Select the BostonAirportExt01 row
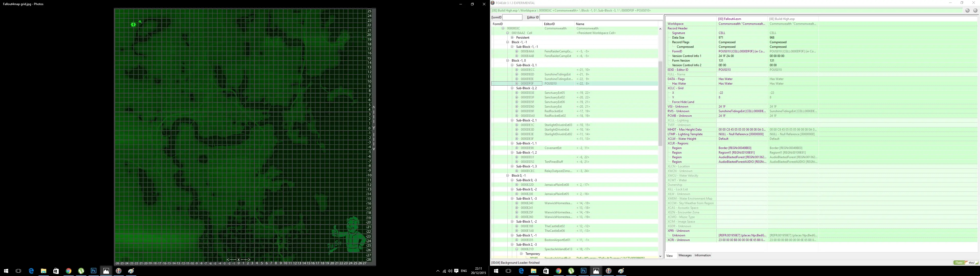Viewport: 980px width, 276px height. point(575,240)
